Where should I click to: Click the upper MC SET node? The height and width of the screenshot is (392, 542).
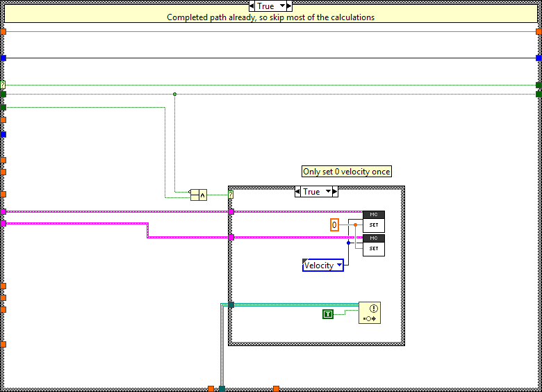(373, 222)
